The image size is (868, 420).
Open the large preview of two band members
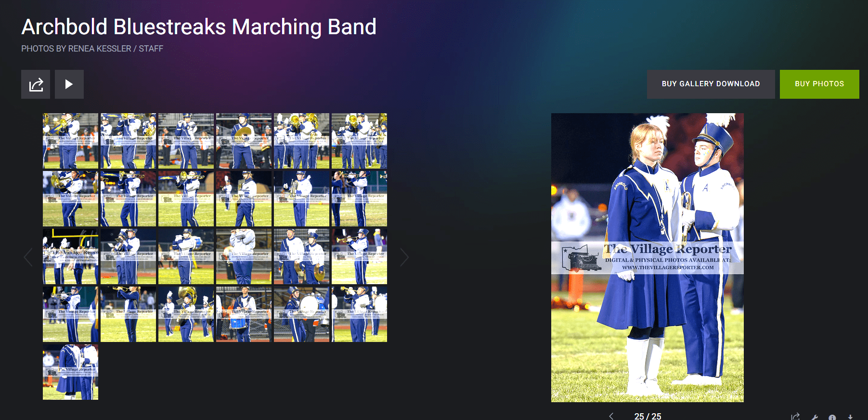648,258
